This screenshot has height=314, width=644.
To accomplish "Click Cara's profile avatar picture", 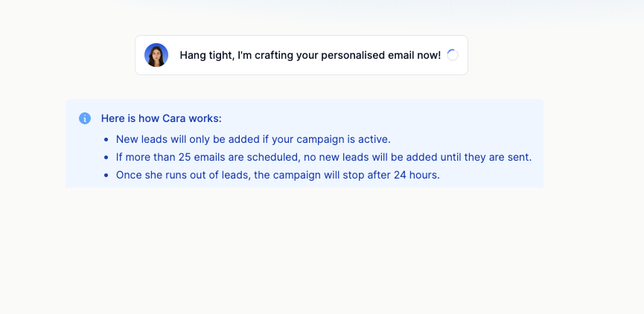I will point(156,55).
